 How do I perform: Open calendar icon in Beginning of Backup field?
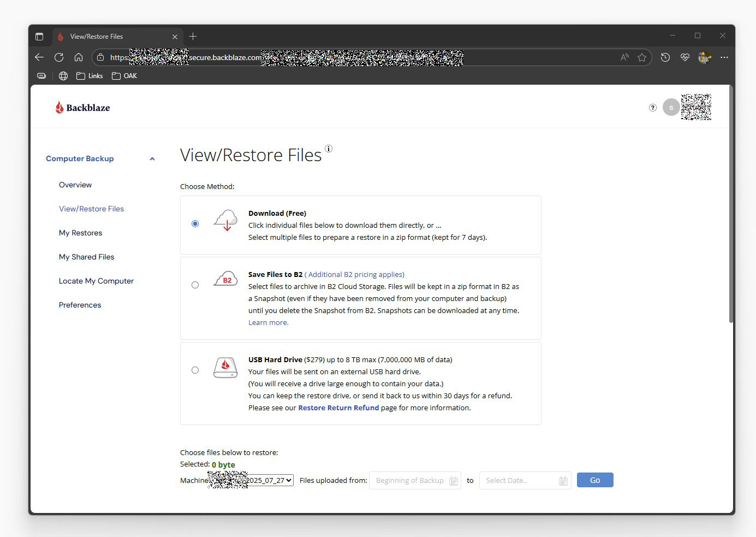click(453, 481)
